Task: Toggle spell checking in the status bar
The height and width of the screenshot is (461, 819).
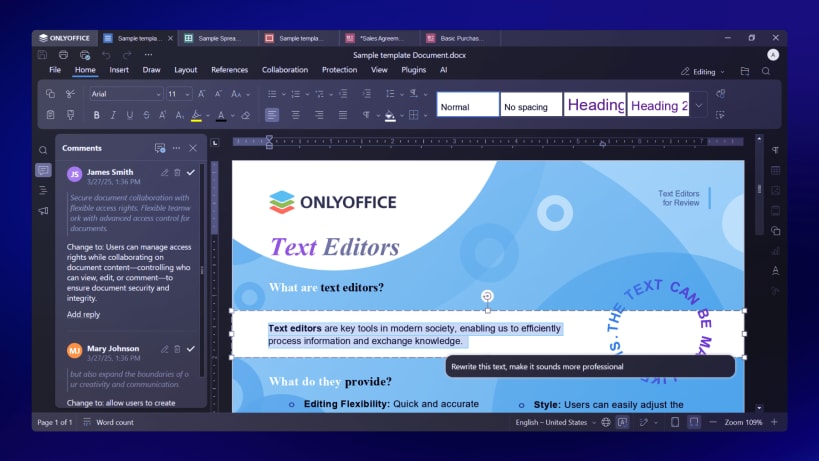Action: [x=623, y=422]
